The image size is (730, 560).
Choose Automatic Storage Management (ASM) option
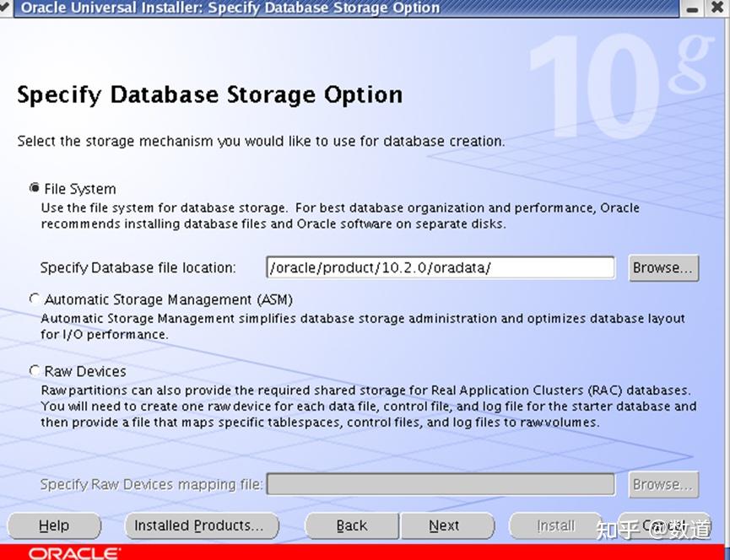(x=35, y=299)
